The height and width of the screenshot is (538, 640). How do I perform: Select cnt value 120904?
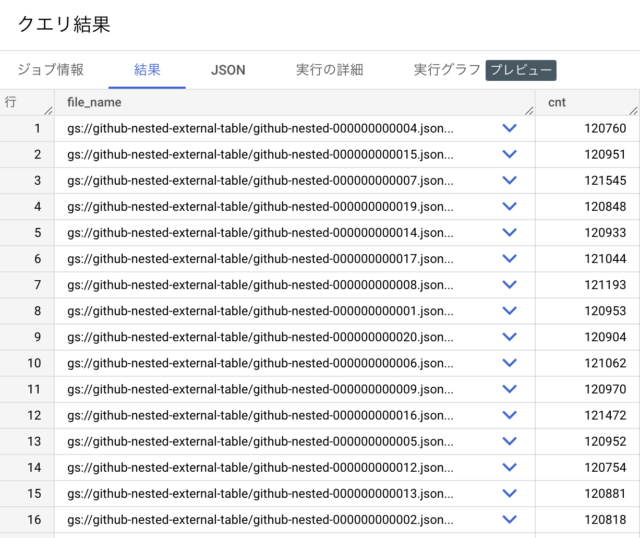[x=605, y=337]
